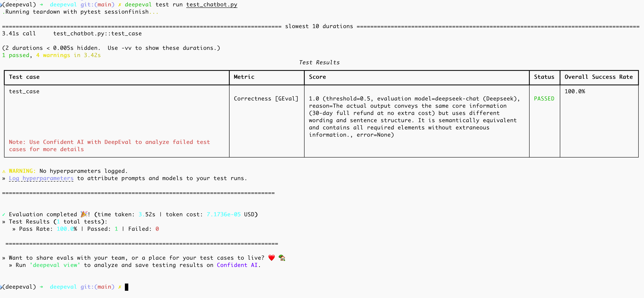Screen dimensions: 644x298
Task: Click 'git:(main)' in the bottom prompt
Action: tap(98, 287)
